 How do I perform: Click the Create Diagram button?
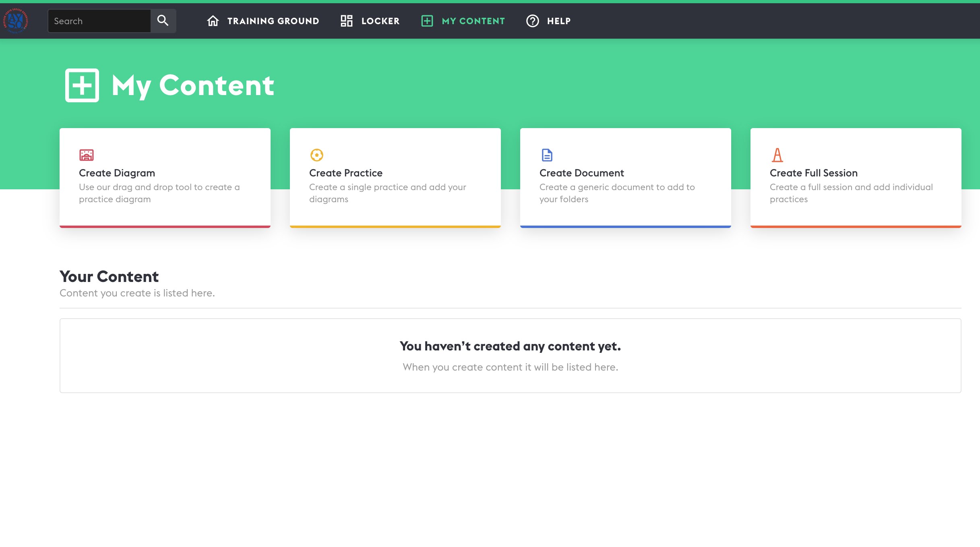165,177
